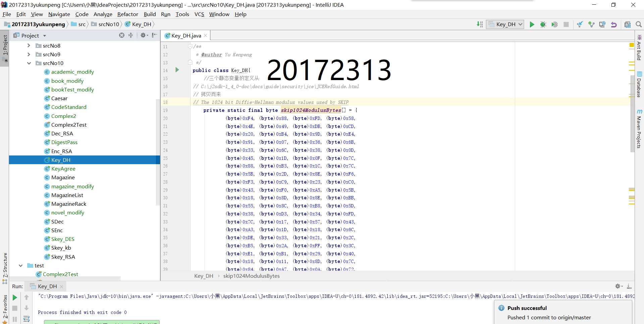The image size is (644, 324).
Task: Collapse the srcNo10 folder
Action: point(29,63)
